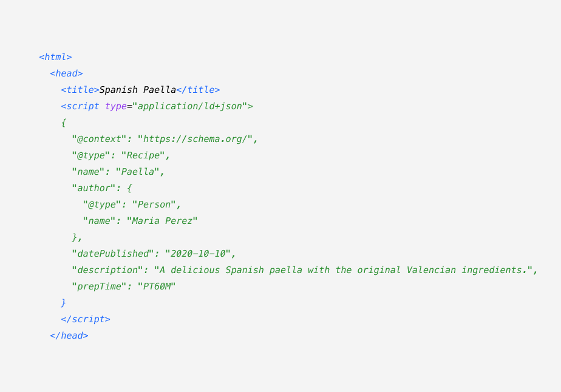Click the opening html tag
The width and height of the screenshot is (561, 392).
pos(55,58)
